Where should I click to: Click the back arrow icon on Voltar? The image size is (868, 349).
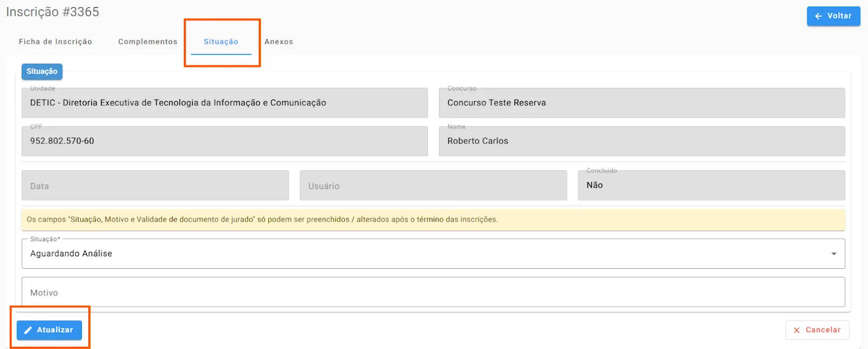[x=819, y=16]
